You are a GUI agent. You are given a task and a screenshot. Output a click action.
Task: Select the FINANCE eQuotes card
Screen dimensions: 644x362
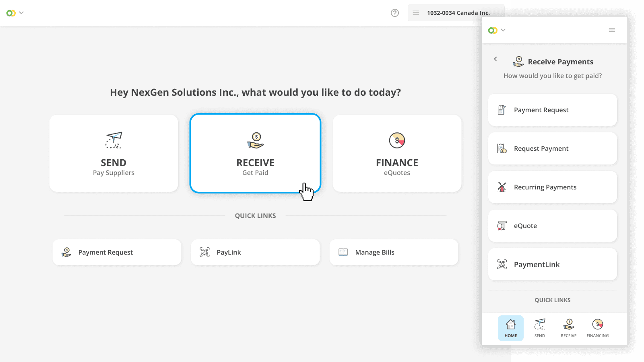pyautogui.click(x=397, y=153)
